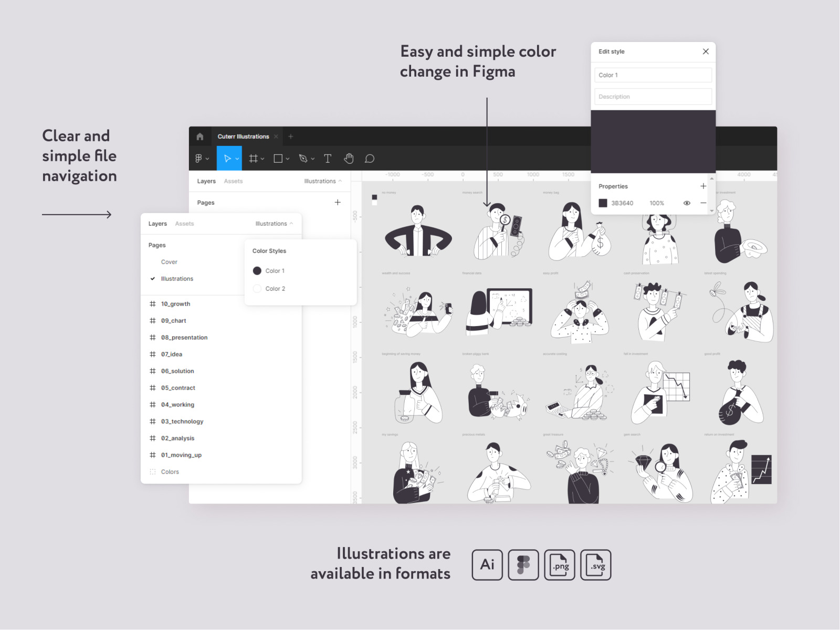Click the 3B3640 color swatch
This screenshot has height=630, width=840.
tap(603, 203)
